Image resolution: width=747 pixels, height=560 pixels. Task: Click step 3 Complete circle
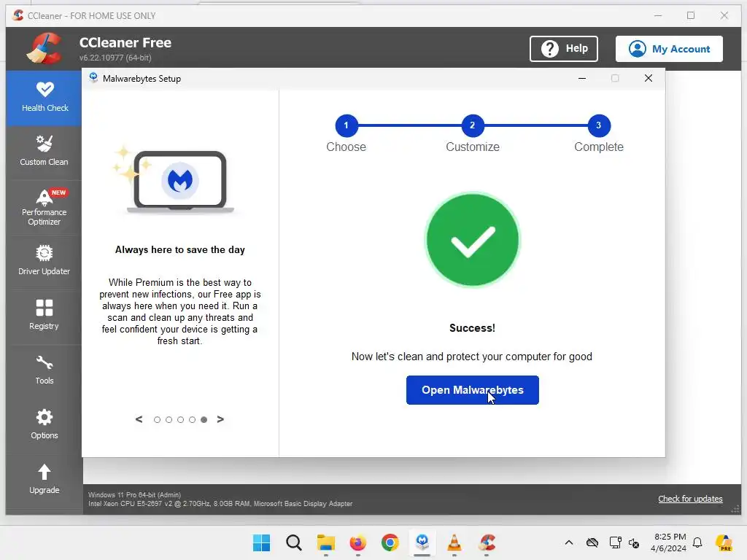tap(599, 125)
